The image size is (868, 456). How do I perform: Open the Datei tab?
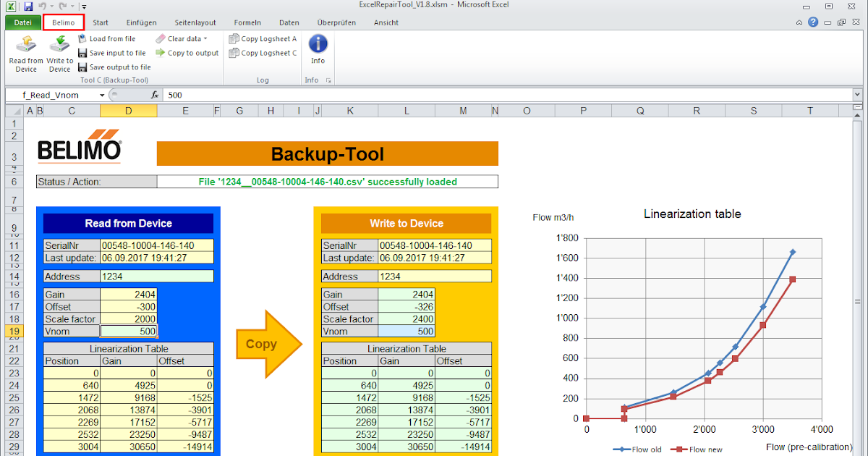point(22,22)
